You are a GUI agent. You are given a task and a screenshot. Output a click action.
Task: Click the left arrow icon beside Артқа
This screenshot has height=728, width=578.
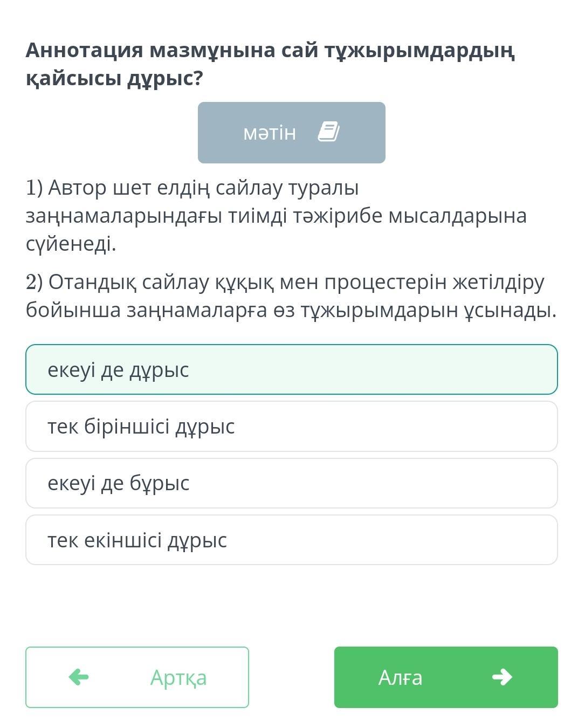(x=79, y=677)
